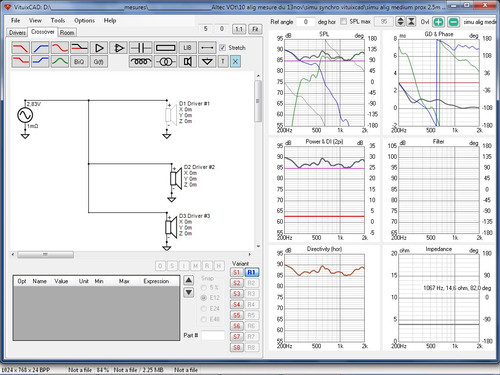Select the wire connection tool

[x=207, y=48]
